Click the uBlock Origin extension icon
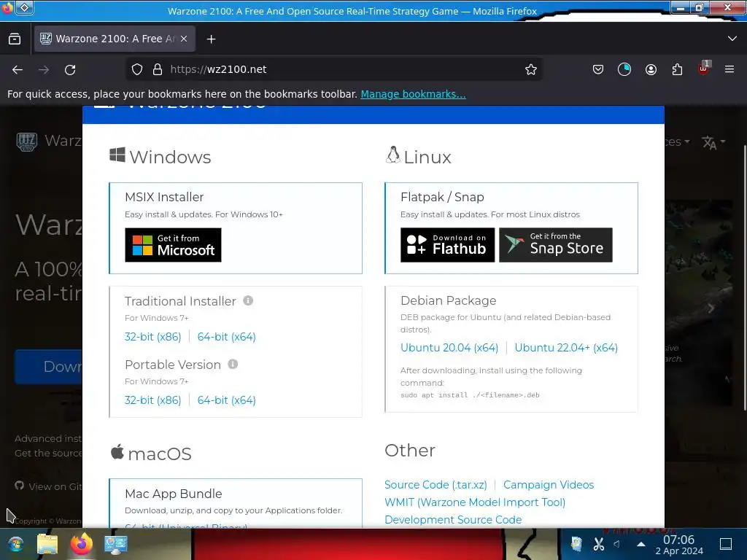 [x=704, y=69]
